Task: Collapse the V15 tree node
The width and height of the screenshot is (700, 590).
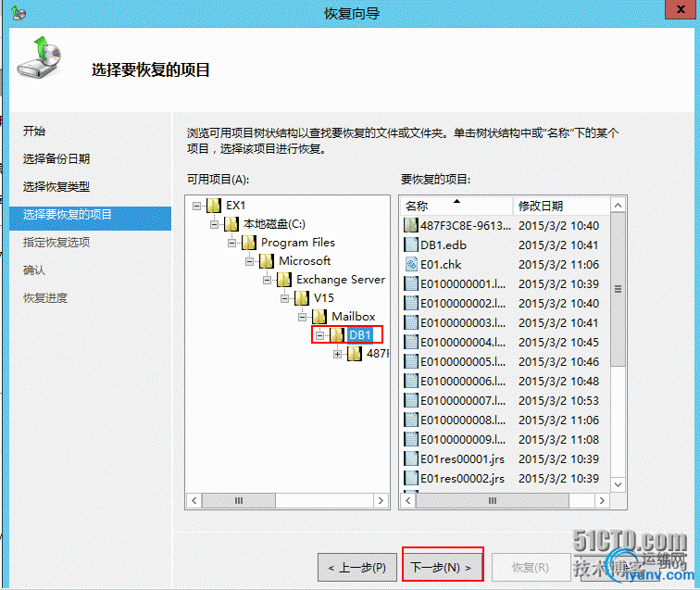Action: 284,298
